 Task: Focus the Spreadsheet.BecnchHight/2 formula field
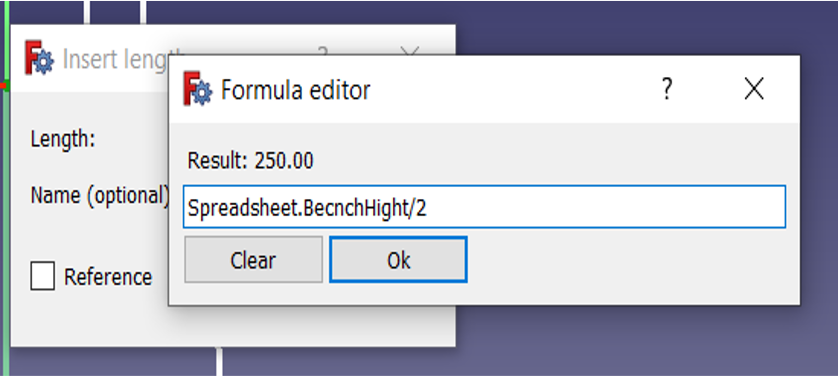pos(484,207)
